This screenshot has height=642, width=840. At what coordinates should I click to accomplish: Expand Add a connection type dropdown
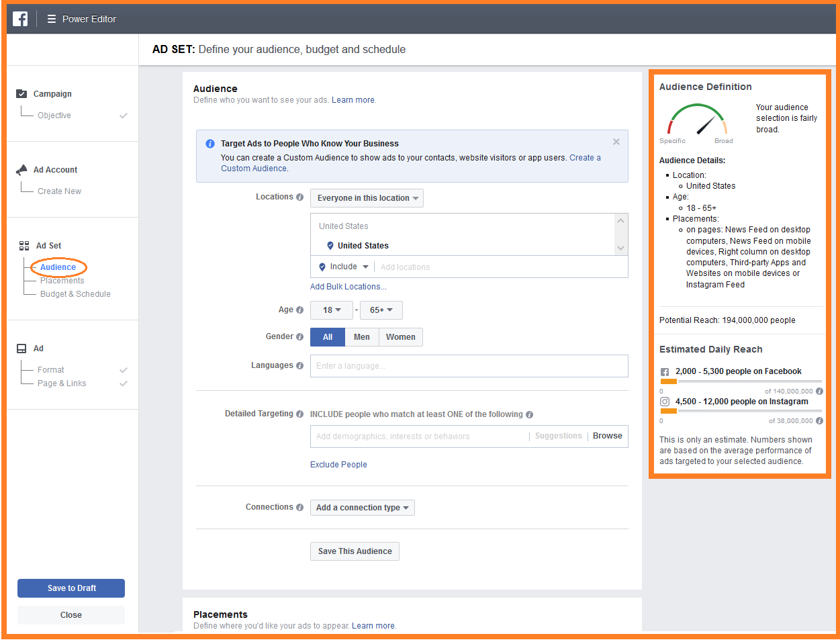click(363, 508)
